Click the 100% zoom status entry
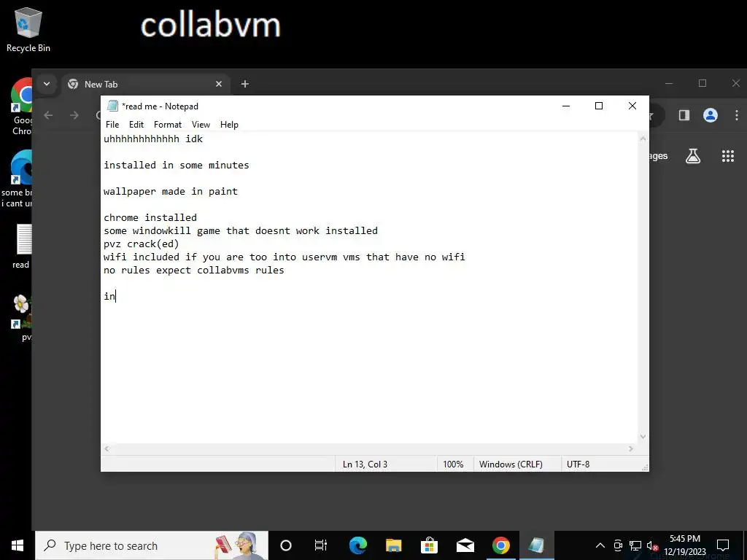Image resolution: width=747 pixels, height=560 pixels. (x=453, y=464)
